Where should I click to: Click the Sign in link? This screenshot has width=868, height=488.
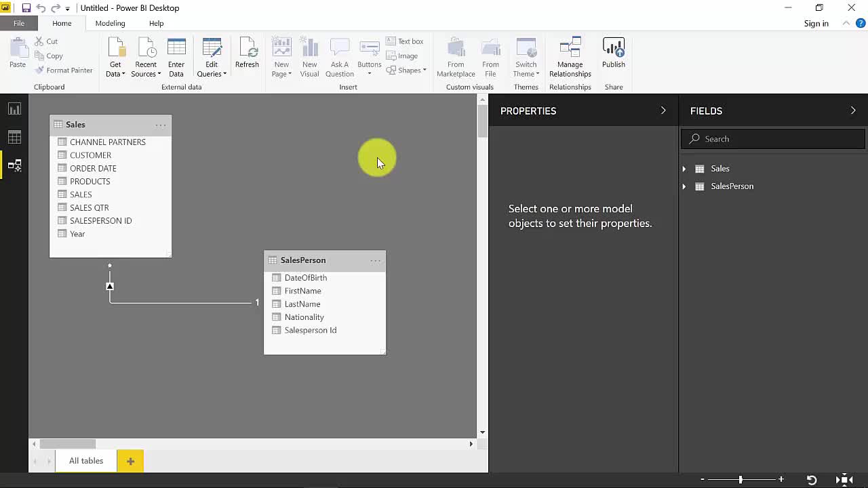(816, 23)
